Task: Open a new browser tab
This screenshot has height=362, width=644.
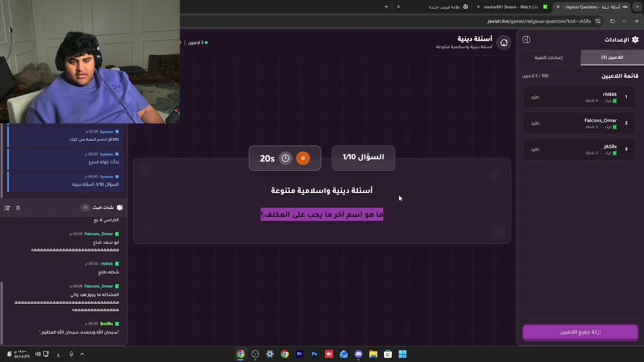Action: (x=386, y=7)
